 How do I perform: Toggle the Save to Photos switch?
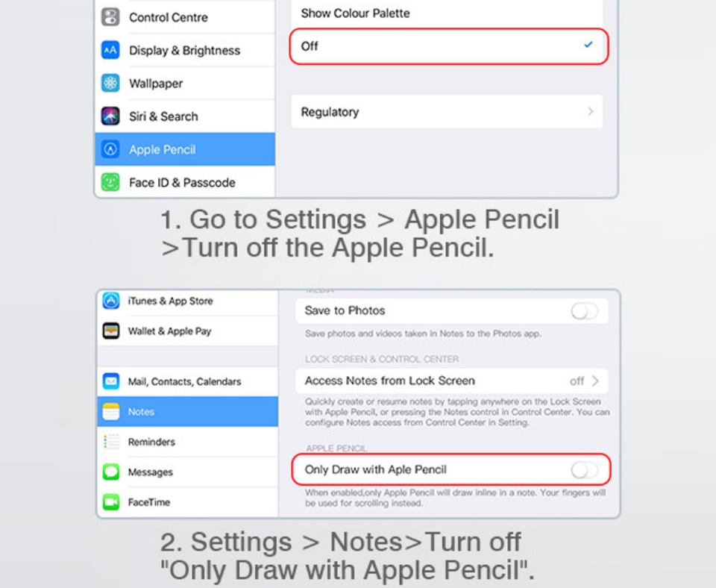point(585,311)
